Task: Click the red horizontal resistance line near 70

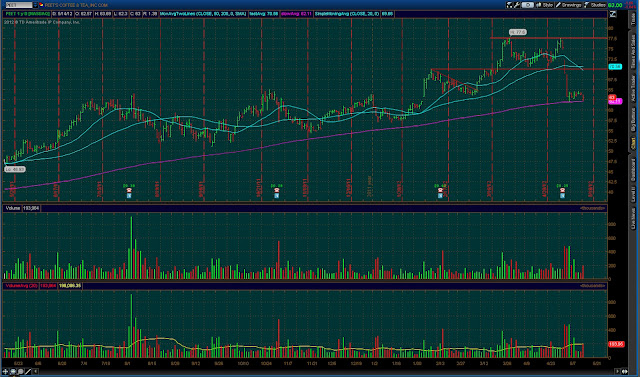Action: pyautogui.click(x=519, y=69)
